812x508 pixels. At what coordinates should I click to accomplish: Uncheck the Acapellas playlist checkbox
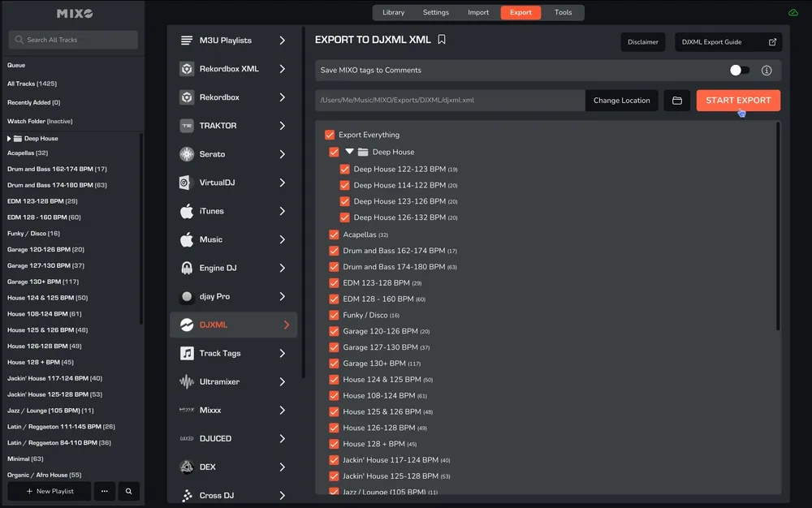(334, 235)
